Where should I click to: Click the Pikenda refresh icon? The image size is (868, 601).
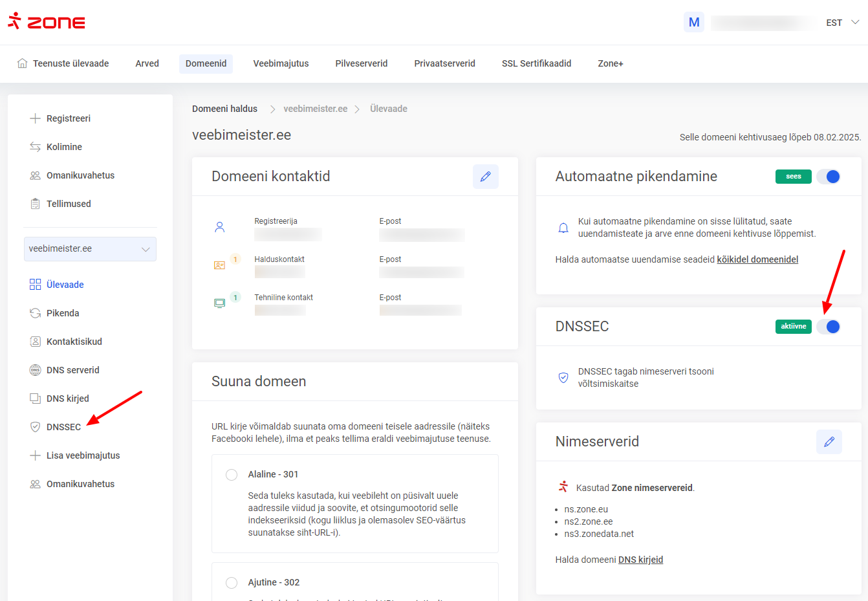coord(36,313)
